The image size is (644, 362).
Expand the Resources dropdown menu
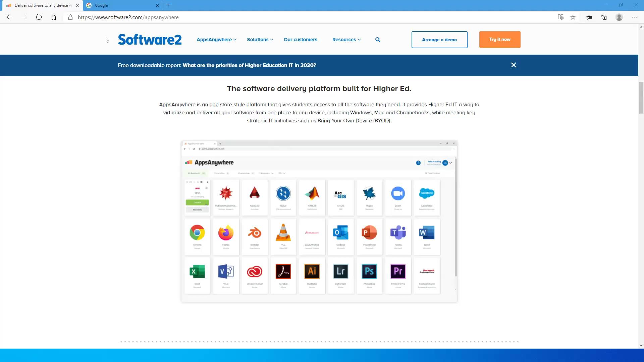pyautogui.click(x=346, y=40)
